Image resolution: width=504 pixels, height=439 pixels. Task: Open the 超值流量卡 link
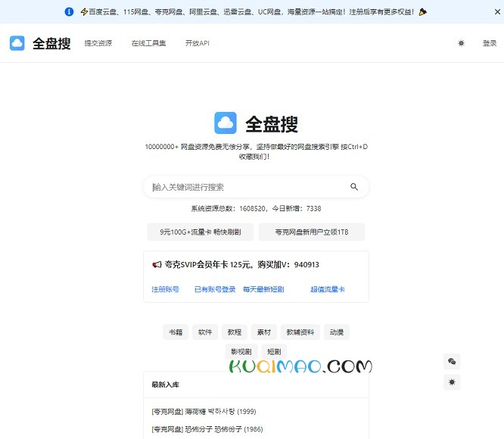[x=328, y=289]
